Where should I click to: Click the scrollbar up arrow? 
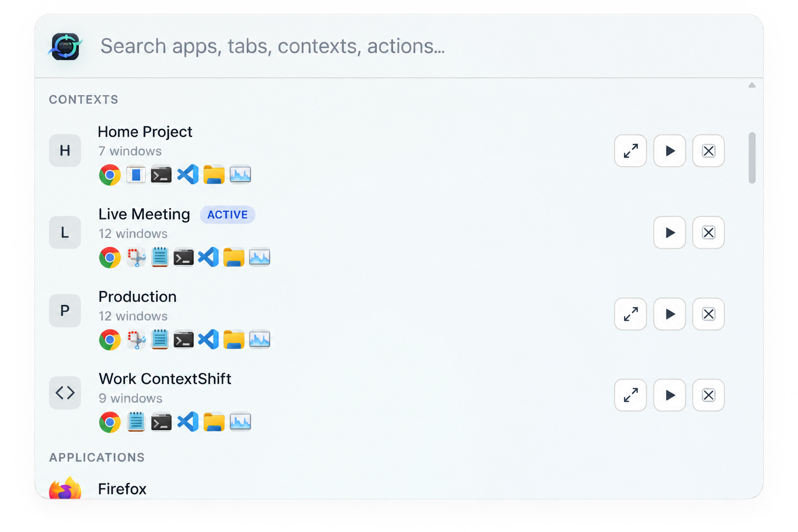(x=752, y=85)
